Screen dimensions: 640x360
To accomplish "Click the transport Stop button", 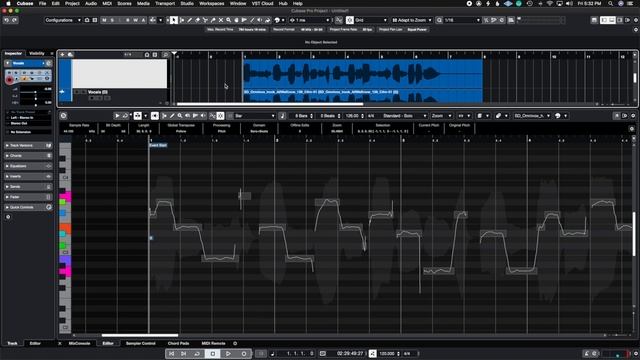I will coord(213,353).
